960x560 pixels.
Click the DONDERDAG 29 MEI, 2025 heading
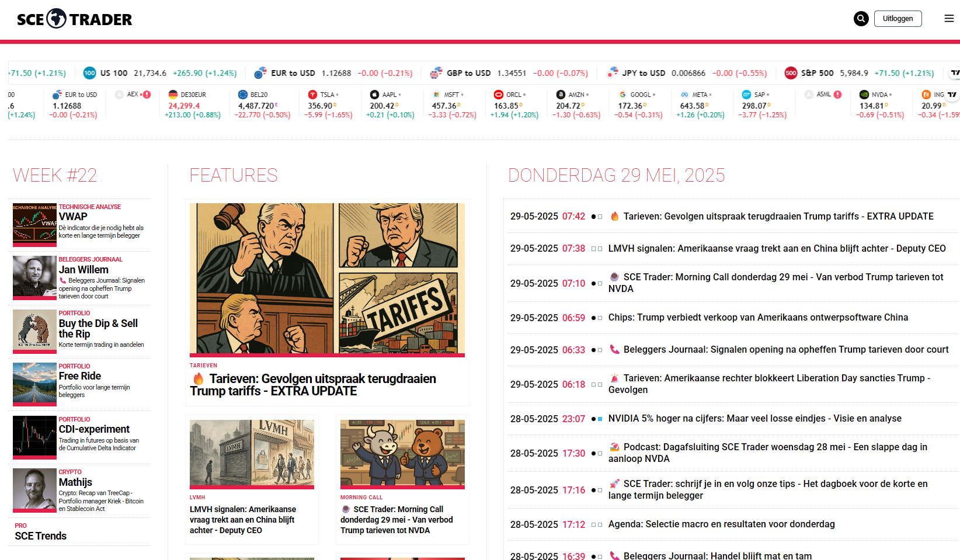click(x=617, y=175)
